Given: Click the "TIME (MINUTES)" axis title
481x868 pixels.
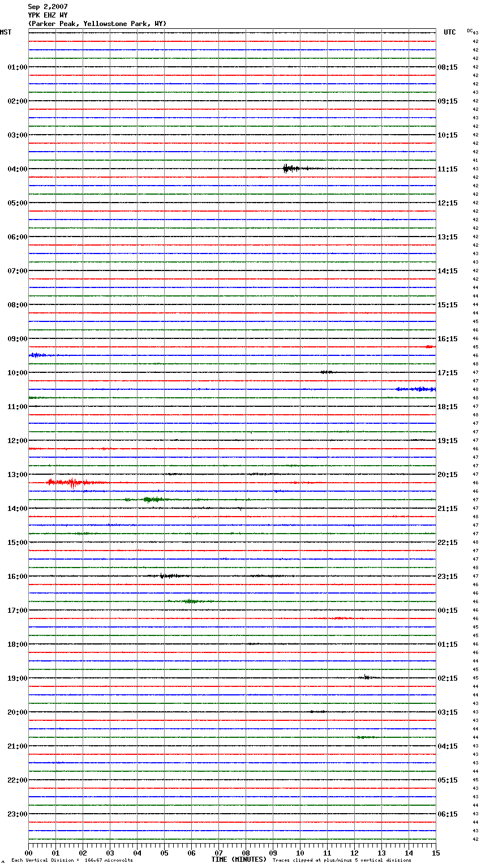Looking at the screenshot, I should [239, 860].
